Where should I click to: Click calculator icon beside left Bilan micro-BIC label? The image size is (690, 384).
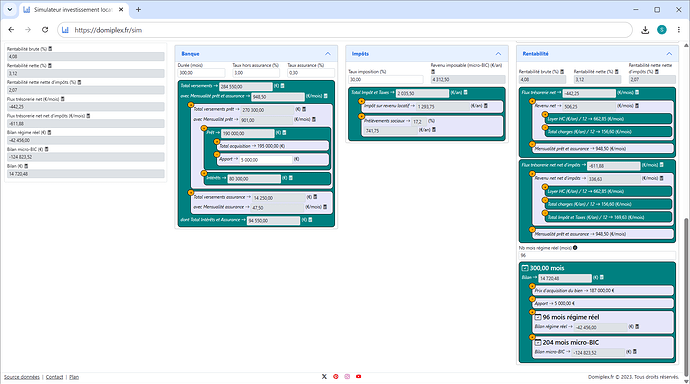click(47, 149)
